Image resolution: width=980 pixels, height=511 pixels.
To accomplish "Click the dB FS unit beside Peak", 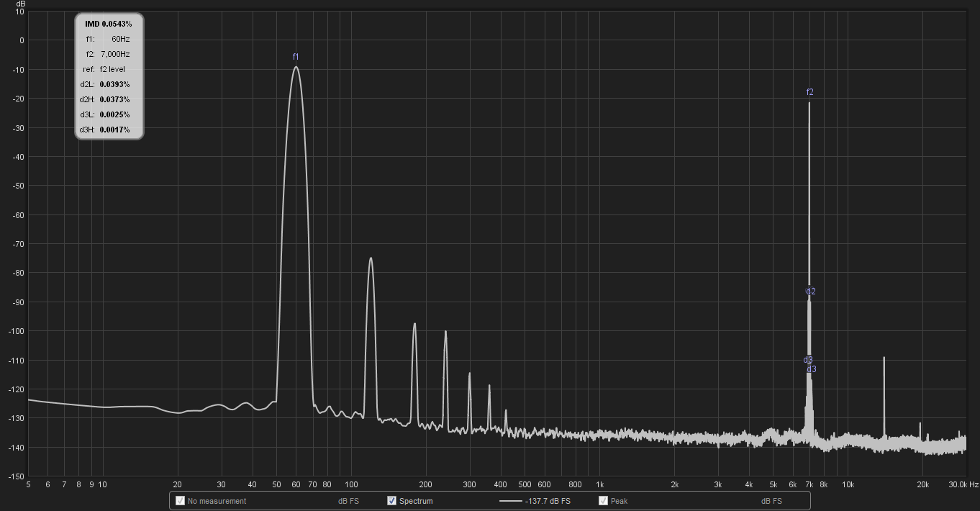I will point(771,501).
